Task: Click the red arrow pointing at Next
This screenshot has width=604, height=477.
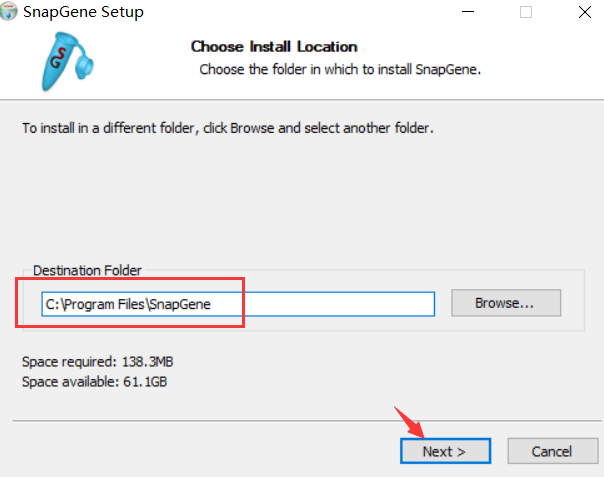Action: pyautogui.click(x=410, y=422)
